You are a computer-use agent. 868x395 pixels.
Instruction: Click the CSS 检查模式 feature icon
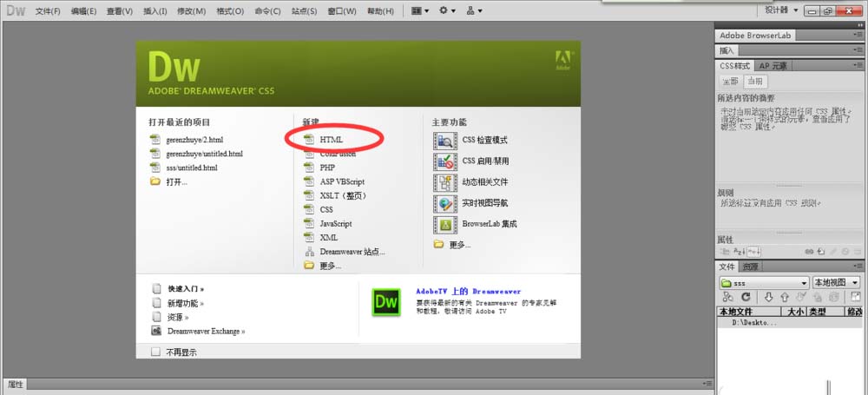pyautogui.click(x=445, y=140)
